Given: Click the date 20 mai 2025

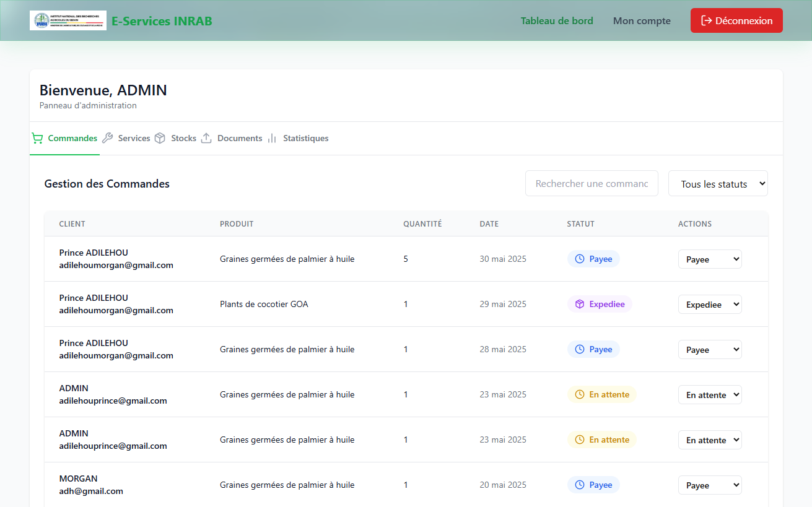Looking at the screenshot, I should coord(503,485).
